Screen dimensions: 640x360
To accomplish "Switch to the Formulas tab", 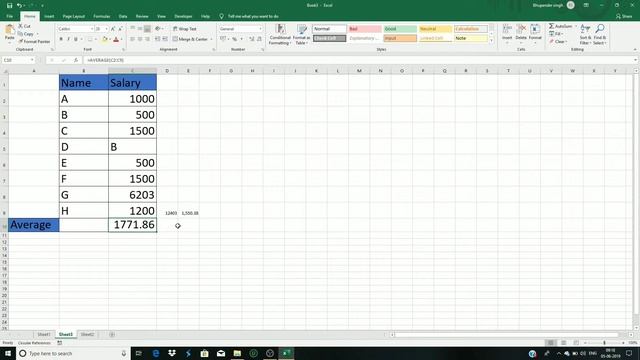I will coord(102,16).
